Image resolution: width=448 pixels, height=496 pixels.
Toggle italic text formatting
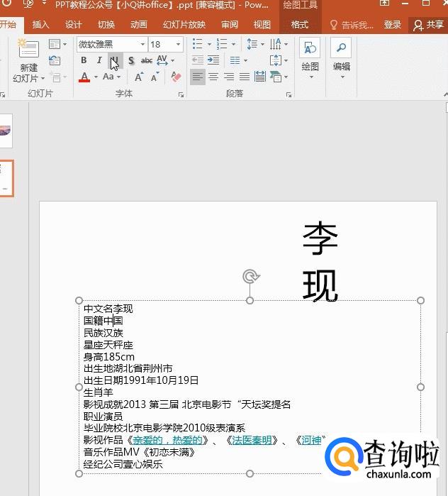pos(99,61)
